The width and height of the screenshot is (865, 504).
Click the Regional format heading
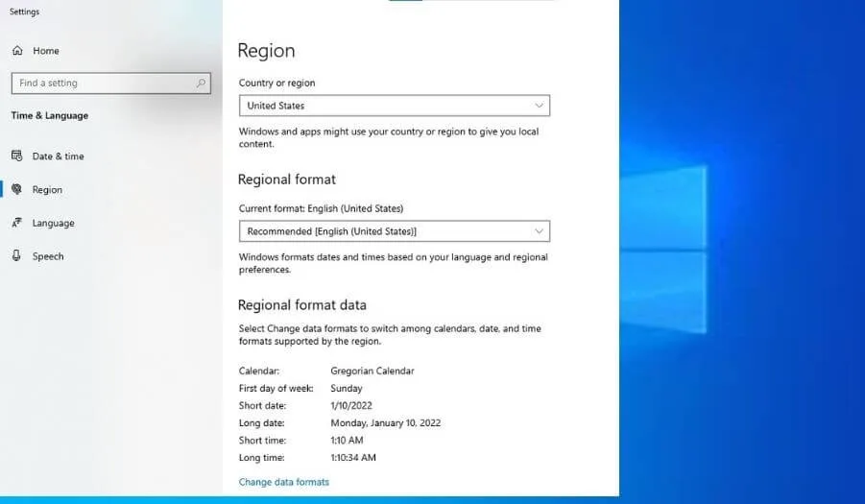pos(286,180)
